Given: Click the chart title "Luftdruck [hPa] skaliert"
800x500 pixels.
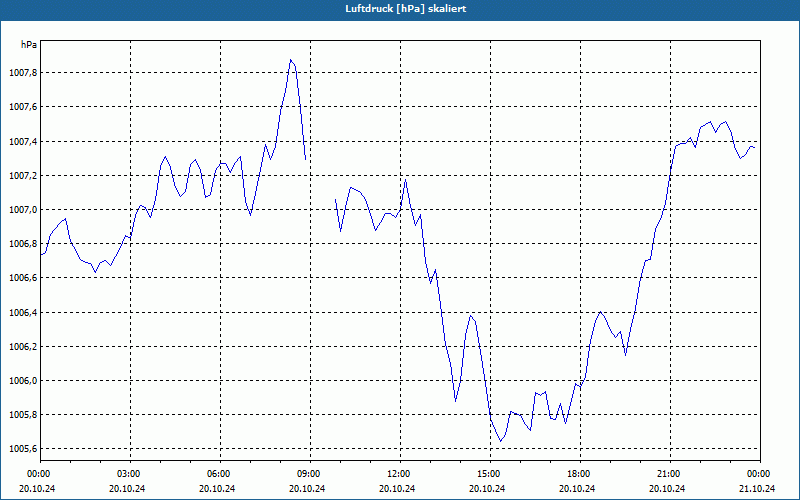Looking at the screenshot, I should [406, 9].
